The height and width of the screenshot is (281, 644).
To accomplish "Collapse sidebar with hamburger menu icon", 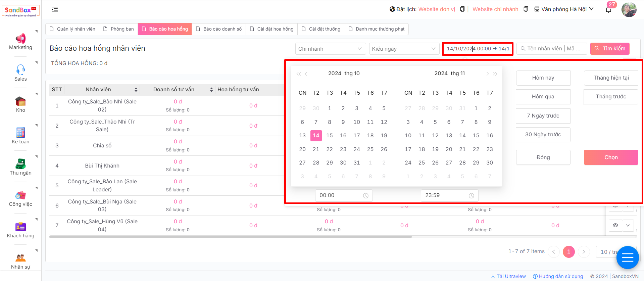I will 55,9.
